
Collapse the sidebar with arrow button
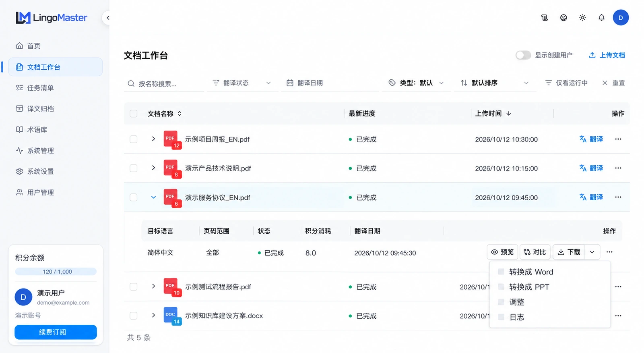107,18
